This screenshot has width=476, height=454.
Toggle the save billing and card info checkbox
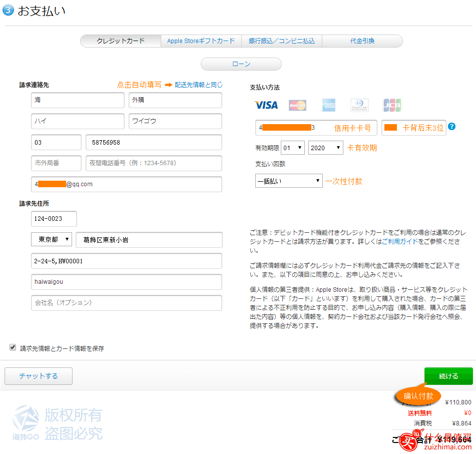point(13,347)
